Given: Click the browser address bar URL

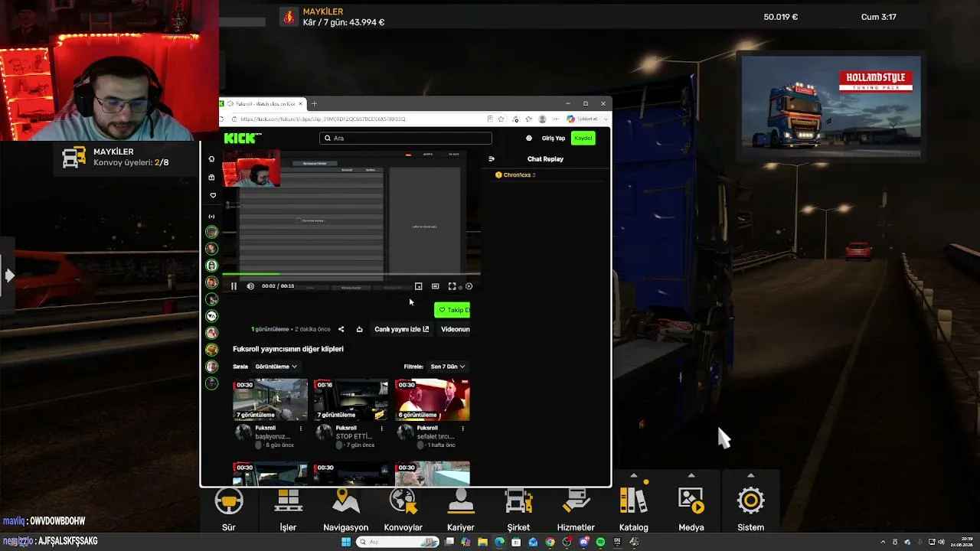Looking at the screenshot, I should tap(322, 119).
